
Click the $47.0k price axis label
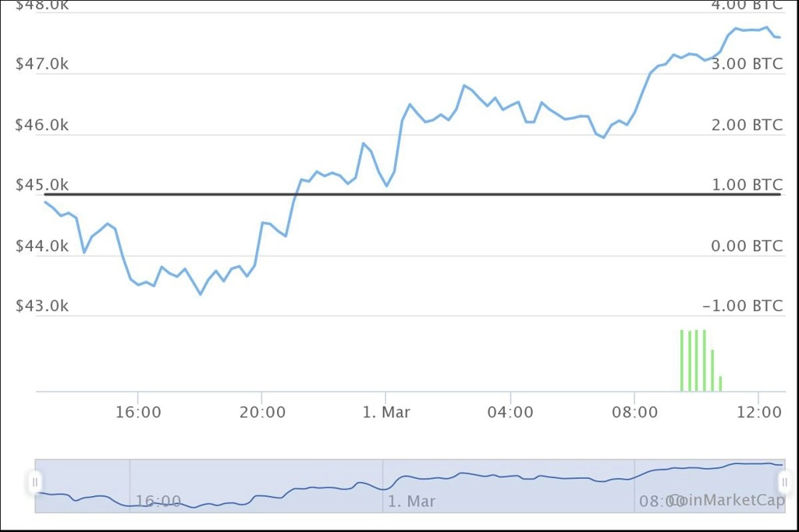coord(42,65)
